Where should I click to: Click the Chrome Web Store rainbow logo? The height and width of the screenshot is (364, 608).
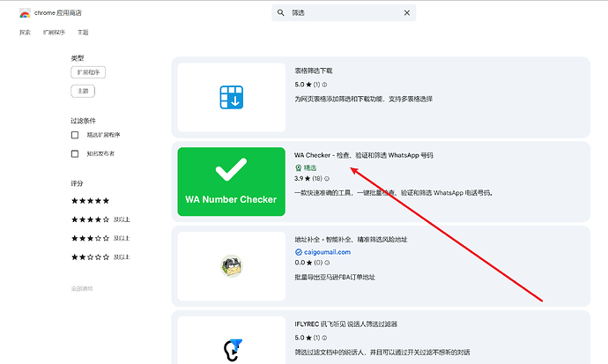[x=25, y=13]
